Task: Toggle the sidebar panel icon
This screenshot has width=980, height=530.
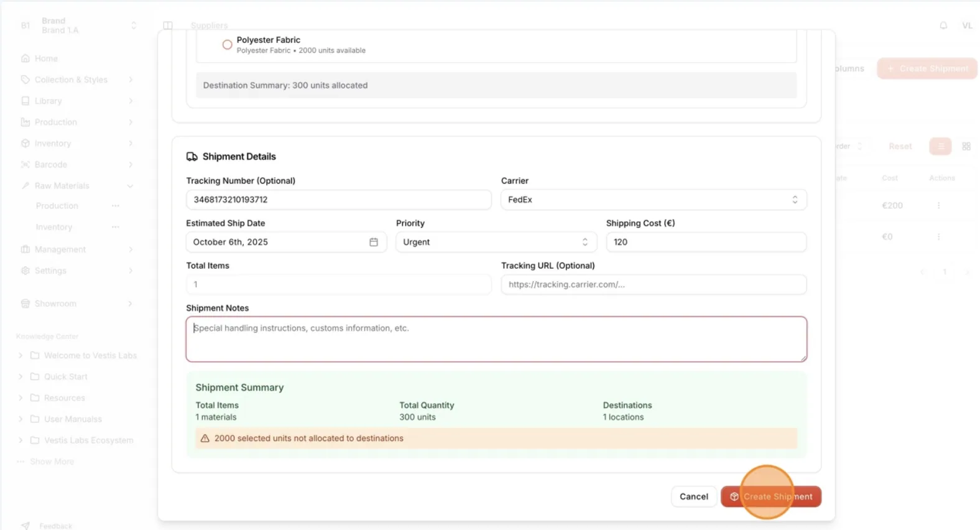Action: pos(168,26)
